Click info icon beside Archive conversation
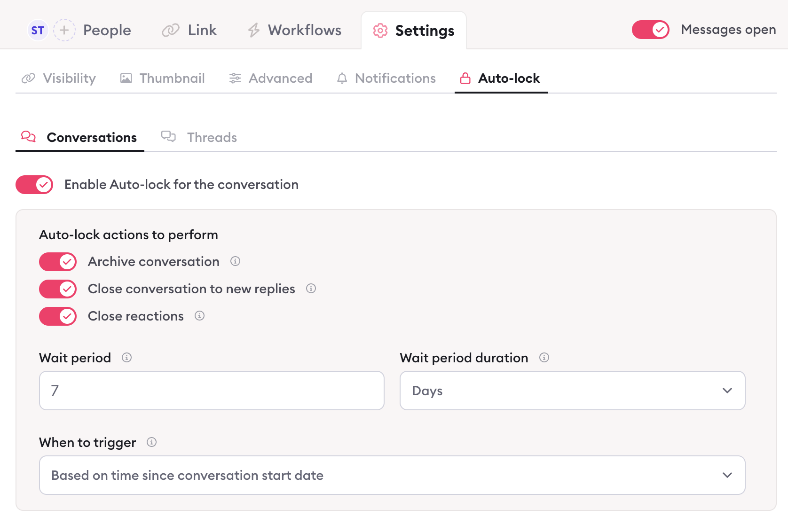Viewport: 788px width, 532px height. point(235,261)
